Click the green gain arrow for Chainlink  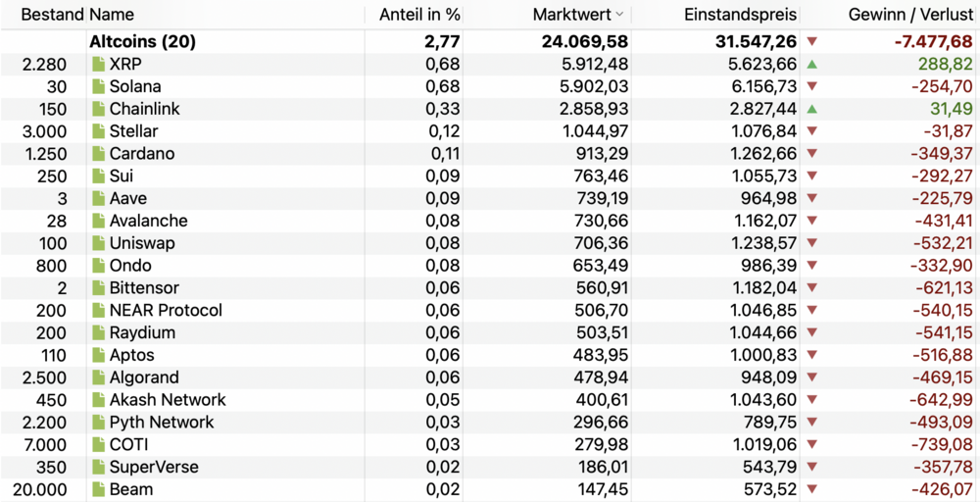click(x=811, y=109)
